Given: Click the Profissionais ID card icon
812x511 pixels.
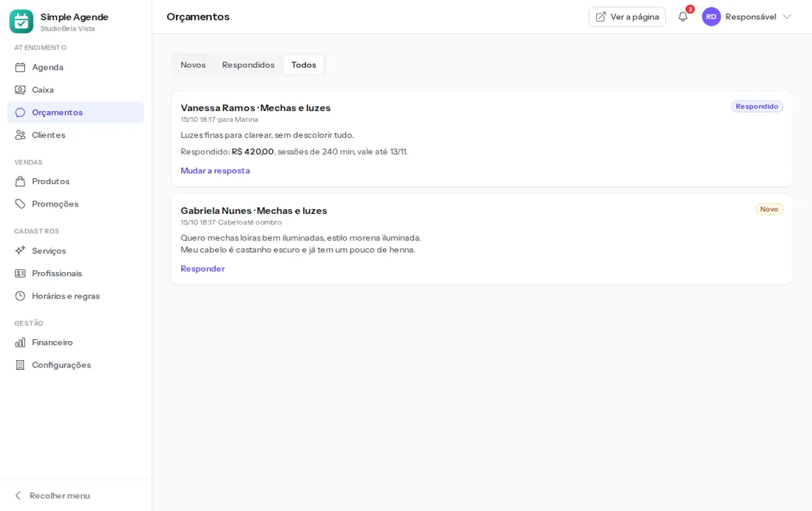Looking at the screenshot, I should [x=20, y=273].
